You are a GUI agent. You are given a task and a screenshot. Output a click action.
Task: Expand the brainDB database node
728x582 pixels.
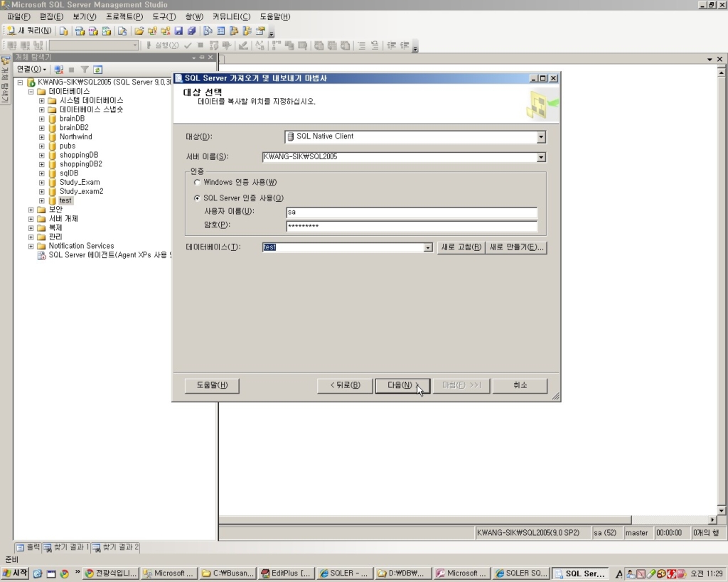click(x=42, y=119)
